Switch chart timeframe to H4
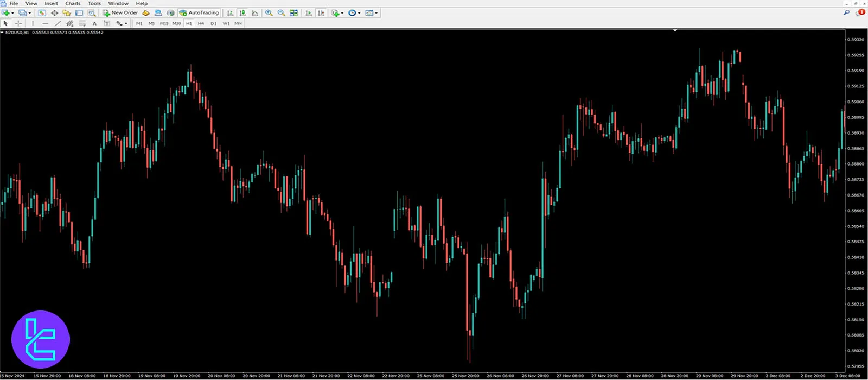 201,23
